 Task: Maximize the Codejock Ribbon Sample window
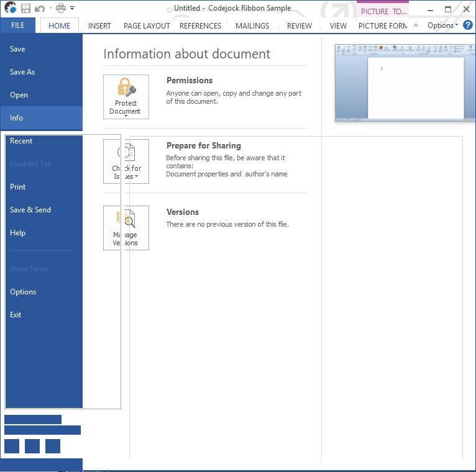(448, 9)
